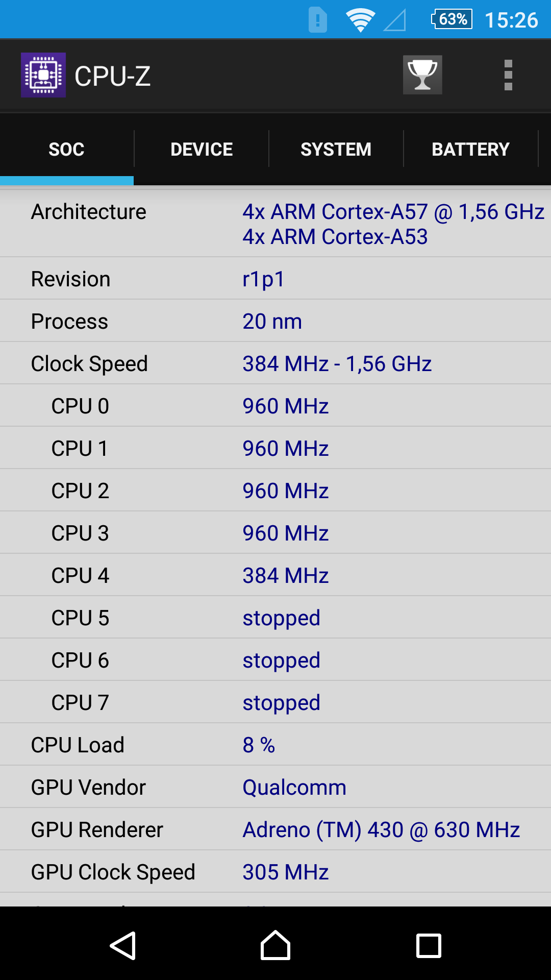Screen dimensions: 551x980
Task: Tap the Android home navigation button
Action: pyautogui.click(x=275, y=945)
